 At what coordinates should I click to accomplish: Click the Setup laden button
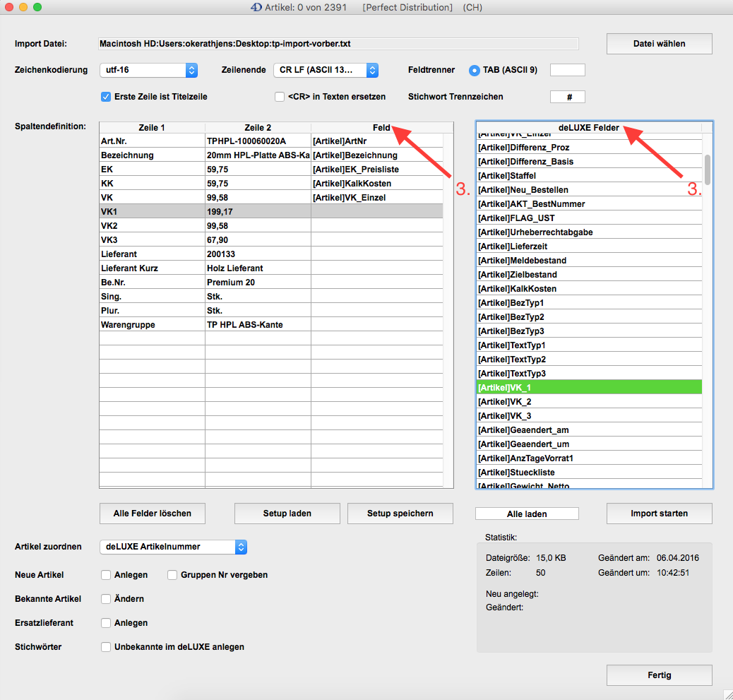click(x=287, y=514)
